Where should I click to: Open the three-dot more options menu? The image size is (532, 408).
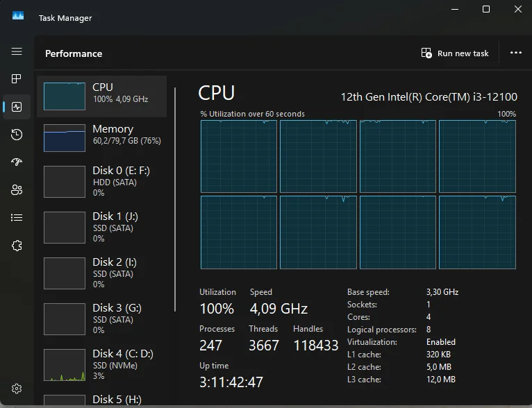pos(515,53)
